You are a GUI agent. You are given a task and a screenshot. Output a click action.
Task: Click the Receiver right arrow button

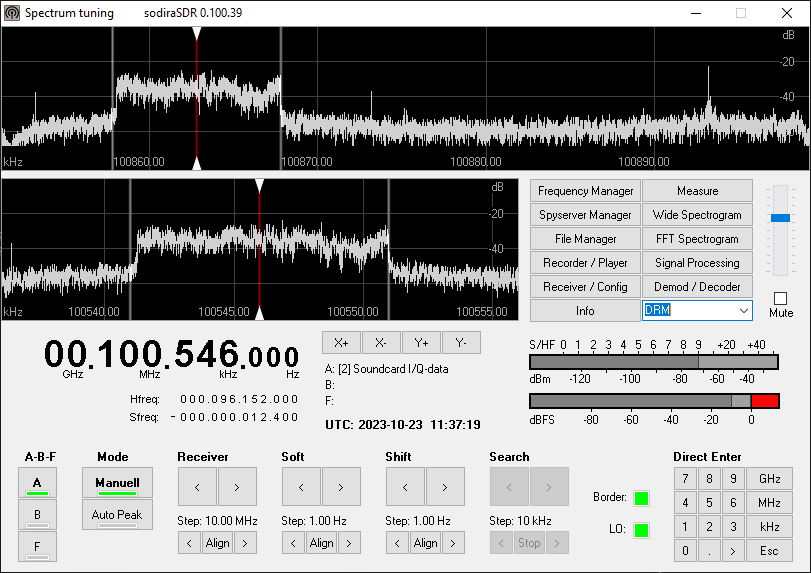pos(237,487)
